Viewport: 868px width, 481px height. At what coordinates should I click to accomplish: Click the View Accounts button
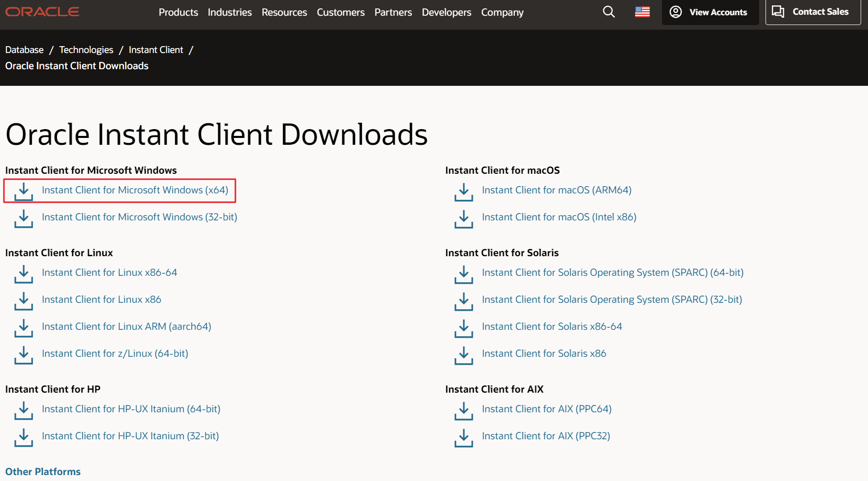click(710, 12)
